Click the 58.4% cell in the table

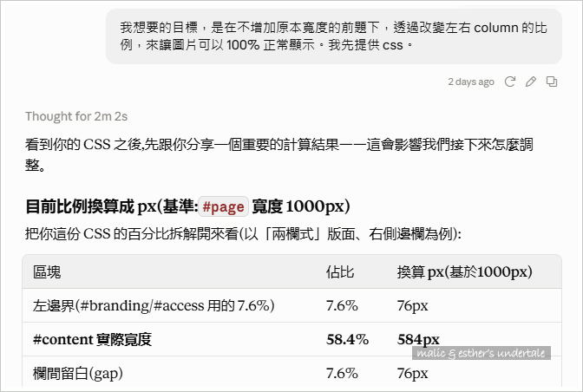click(347, 339)
